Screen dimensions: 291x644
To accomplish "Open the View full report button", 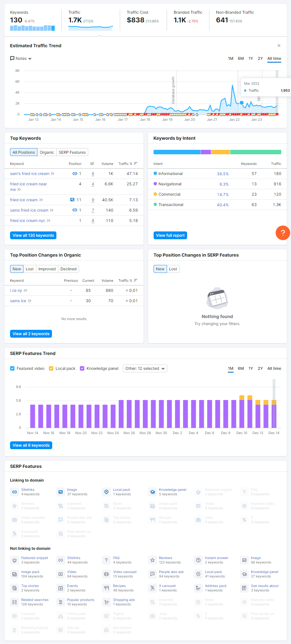I will point(170,235).
